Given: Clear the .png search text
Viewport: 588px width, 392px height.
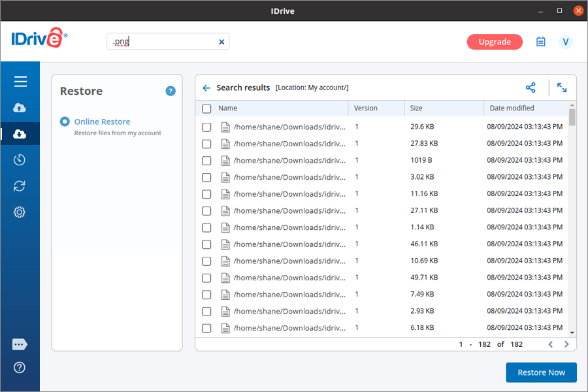Looking at the screenshot, I should tap(221, 42).
